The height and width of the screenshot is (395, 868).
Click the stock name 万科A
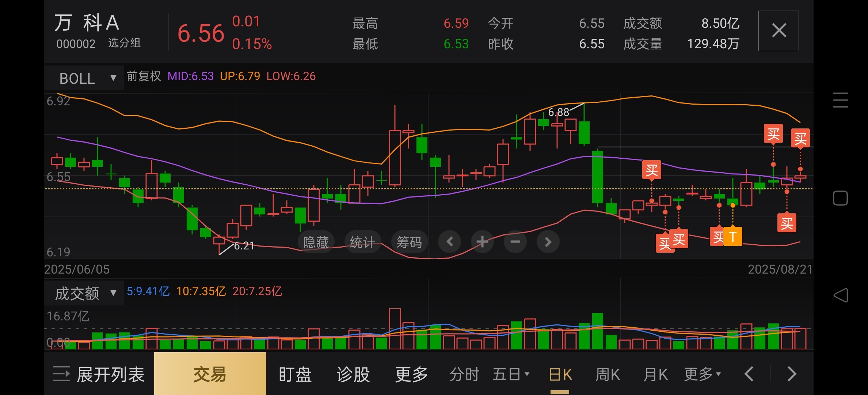tap(87, 23)
